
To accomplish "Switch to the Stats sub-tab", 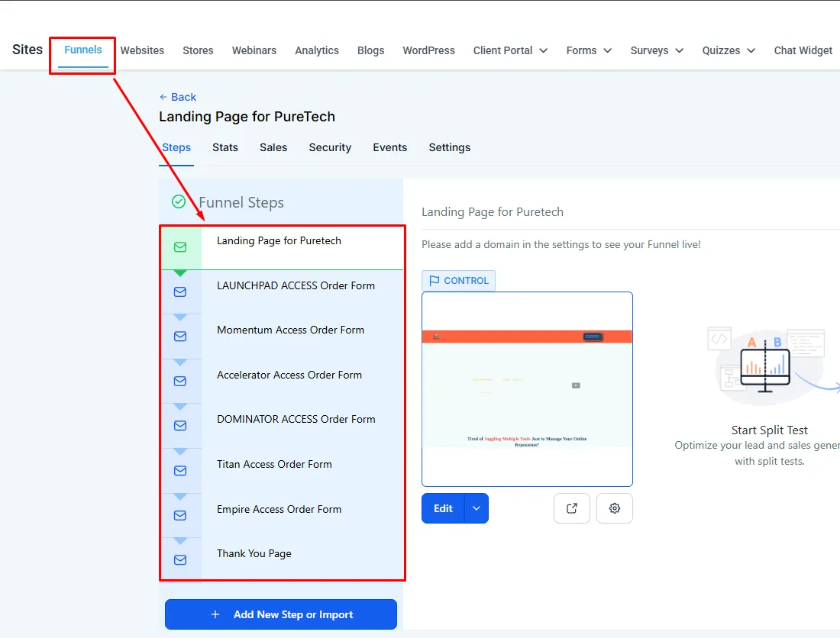I will 225,148.
